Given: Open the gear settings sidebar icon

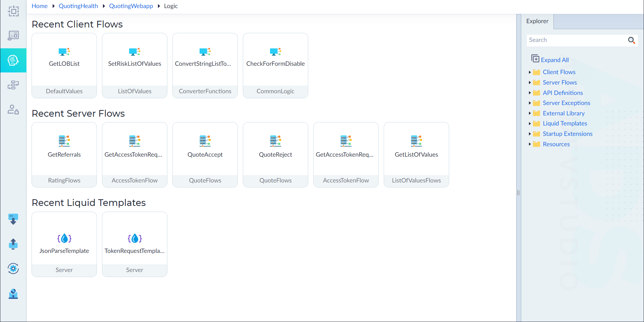Looking at the screenshot, I should (13, 268).
